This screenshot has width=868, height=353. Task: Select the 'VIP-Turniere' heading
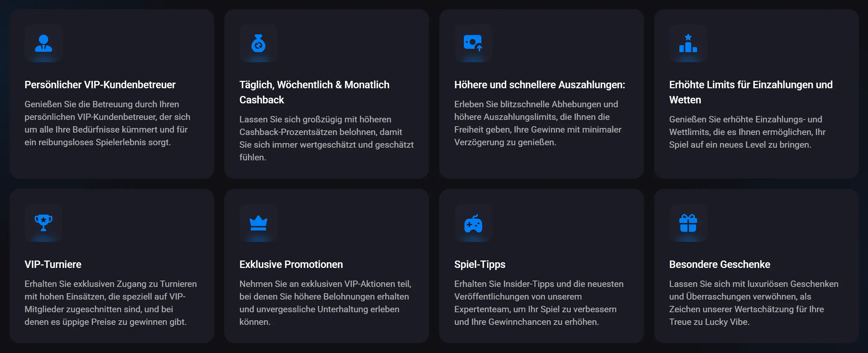click(x=53, y=264)
